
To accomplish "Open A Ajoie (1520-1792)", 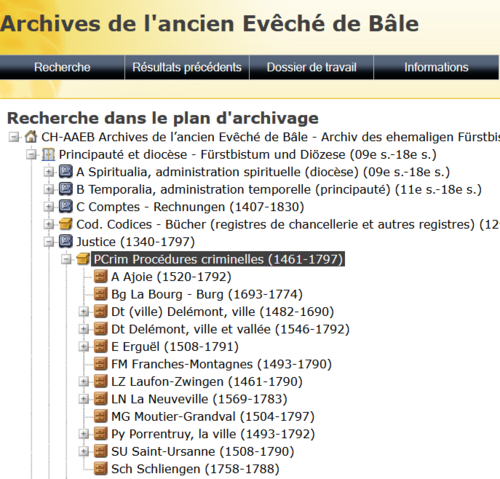I will point(171,277).
